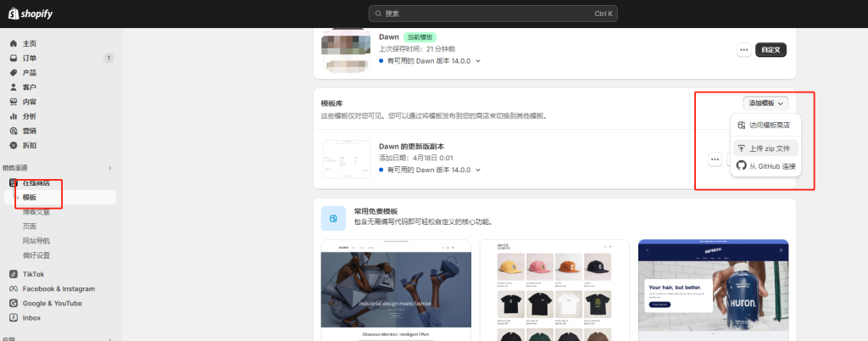
Task: Click the search magnifier icon
Action: coord(379,14)
